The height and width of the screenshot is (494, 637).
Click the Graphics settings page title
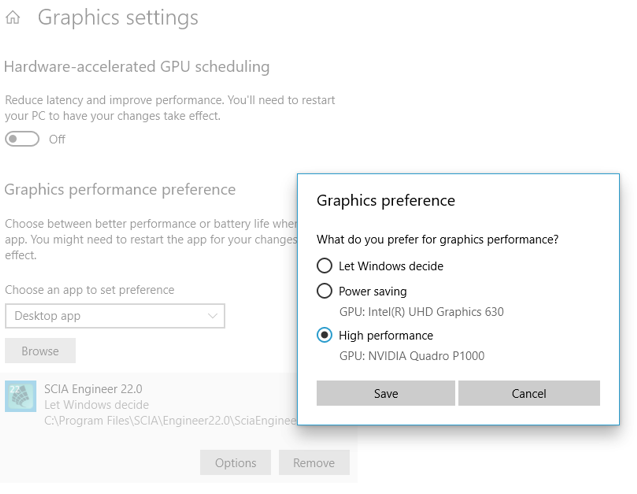(118, 18)
